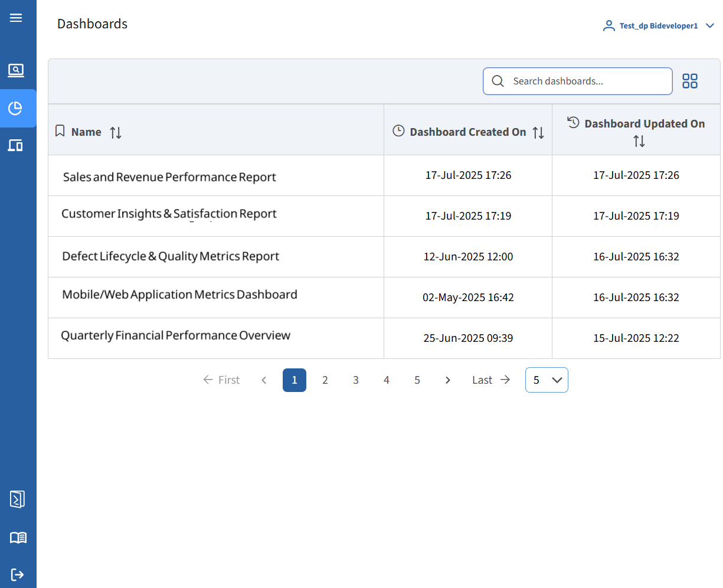Click the next page chevron arrow

tap(447, 380)
